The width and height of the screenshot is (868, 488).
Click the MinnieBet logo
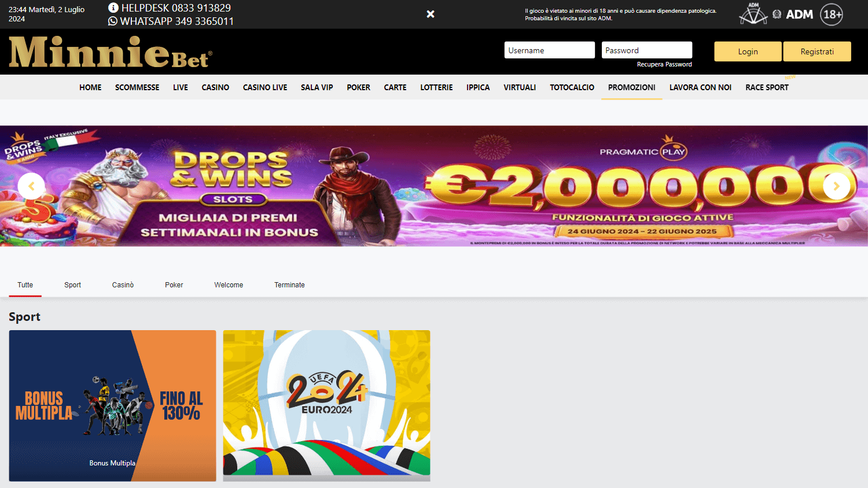(110, 52)
